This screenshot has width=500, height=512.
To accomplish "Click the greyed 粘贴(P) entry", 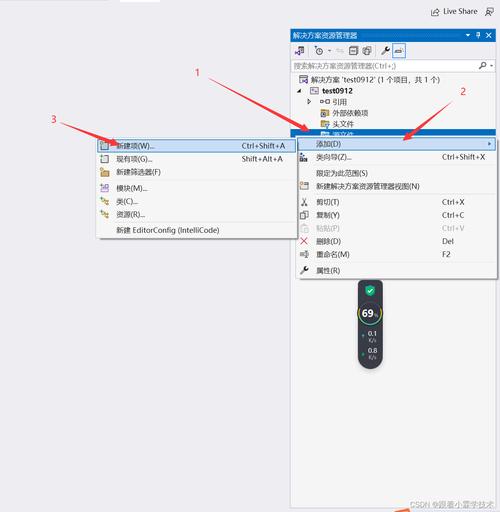I will [396, 228].
